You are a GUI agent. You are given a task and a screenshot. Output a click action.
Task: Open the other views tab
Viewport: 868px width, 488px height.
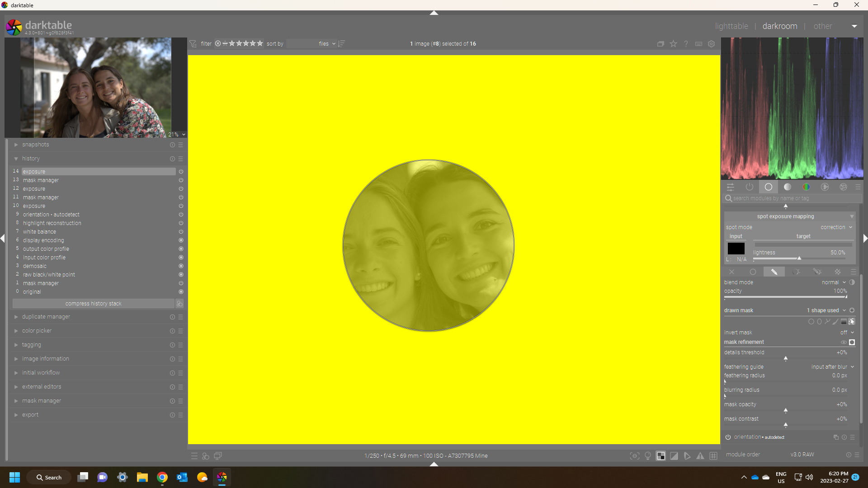(822, 26)
